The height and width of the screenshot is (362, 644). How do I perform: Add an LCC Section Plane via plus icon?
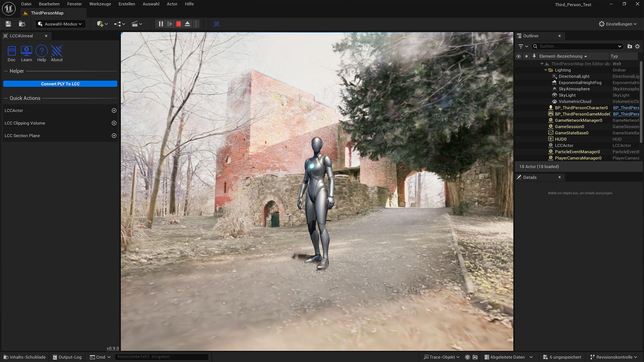pyautogui.click(x=114, y=136)
